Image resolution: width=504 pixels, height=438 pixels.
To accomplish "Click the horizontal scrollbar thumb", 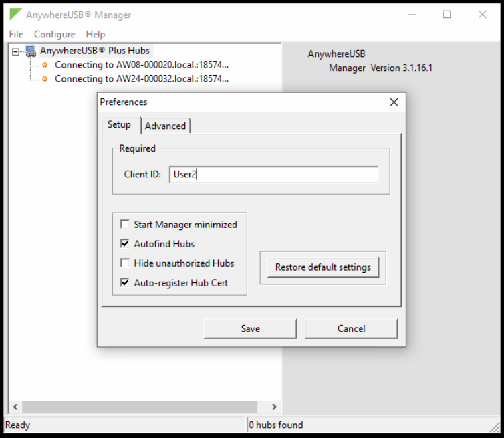I will point(140,407).
